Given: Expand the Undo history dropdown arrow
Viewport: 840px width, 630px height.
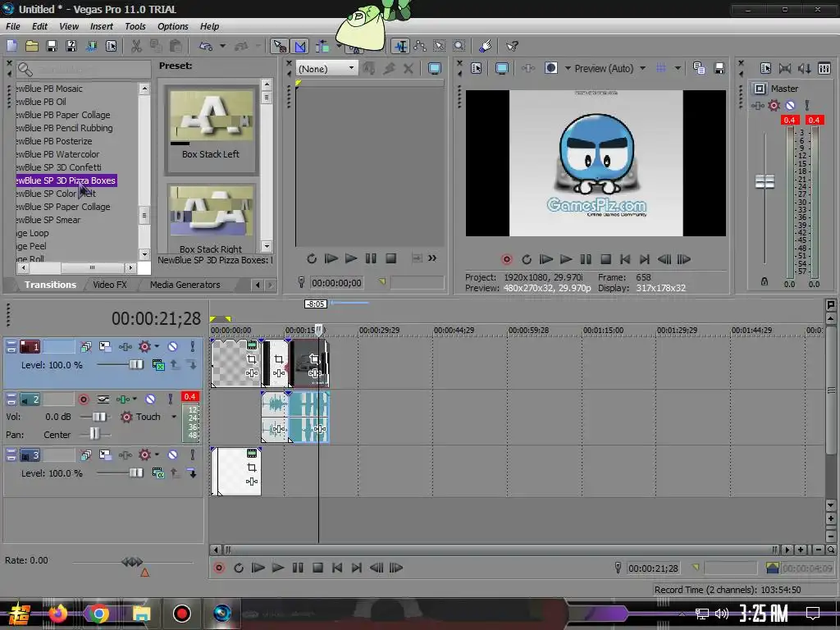Looking at the screenshot, I should 222,46.
